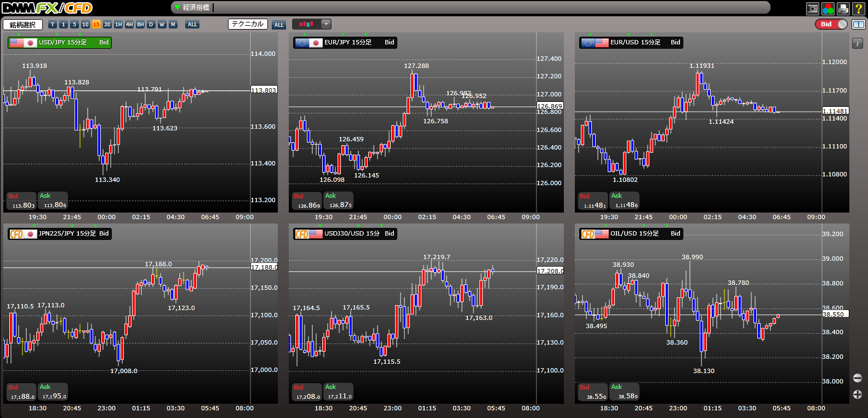Click the flag icons on the USD/JPY chart
868x418 pixels.
[23, 43]
